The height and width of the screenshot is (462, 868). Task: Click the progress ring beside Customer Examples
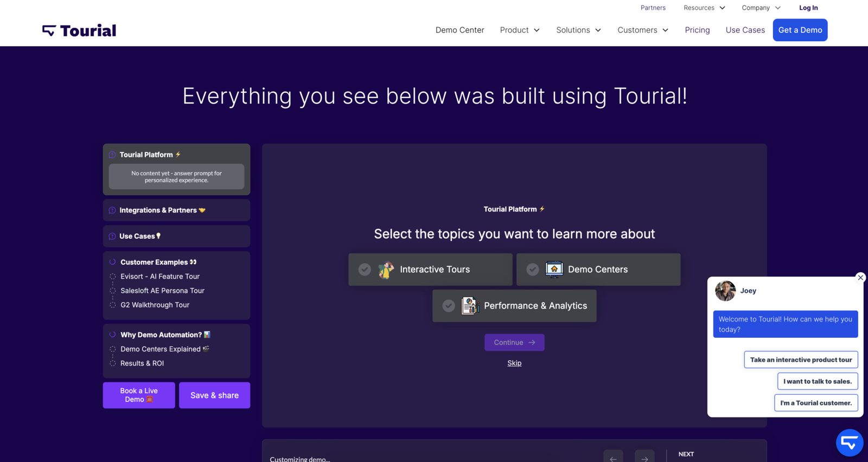[113, 262]
